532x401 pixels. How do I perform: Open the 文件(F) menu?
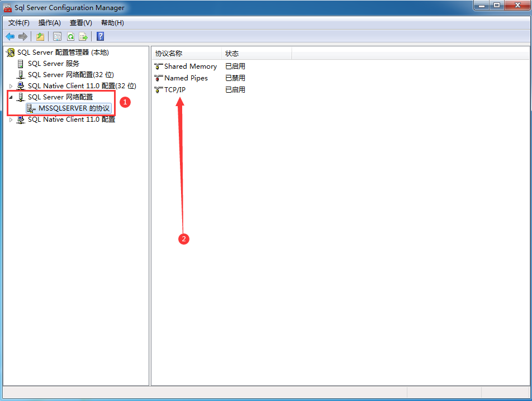[19, 23]
